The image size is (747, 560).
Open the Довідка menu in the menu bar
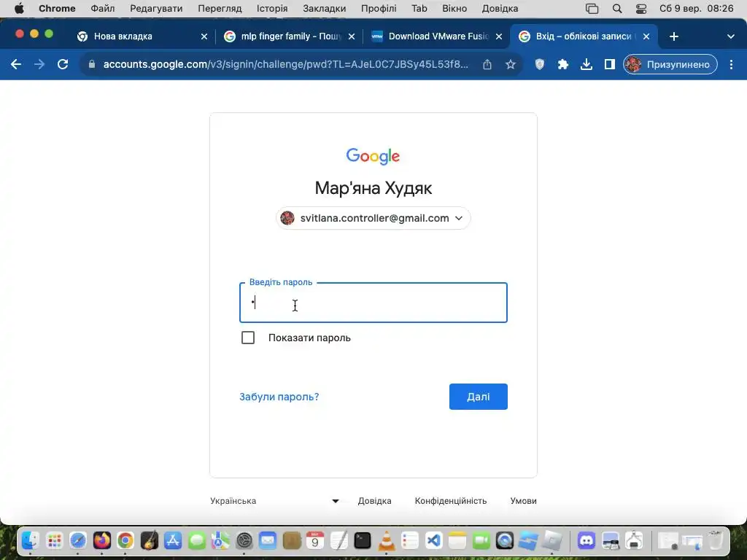500,9
